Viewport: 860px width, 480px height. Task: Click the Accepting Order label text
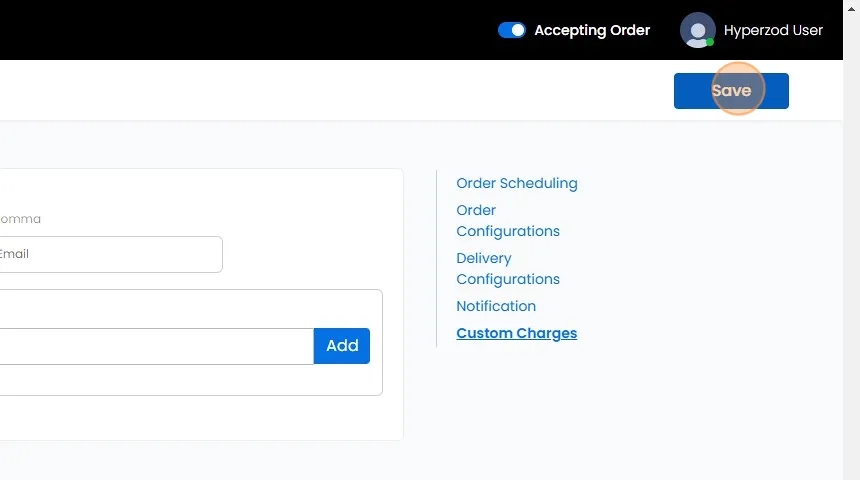click(592, 30)
